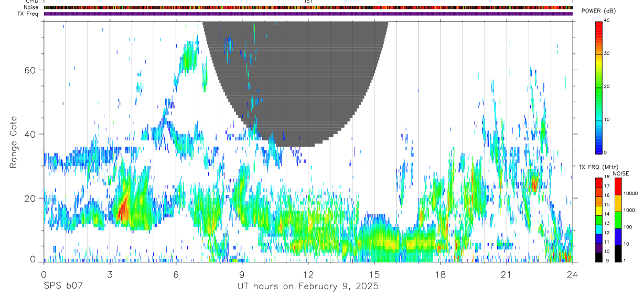Viewport: 644px width, 297px height.
Task: Select the TX FRQ (MHz) color scale bar
Action: coord(598,220)
